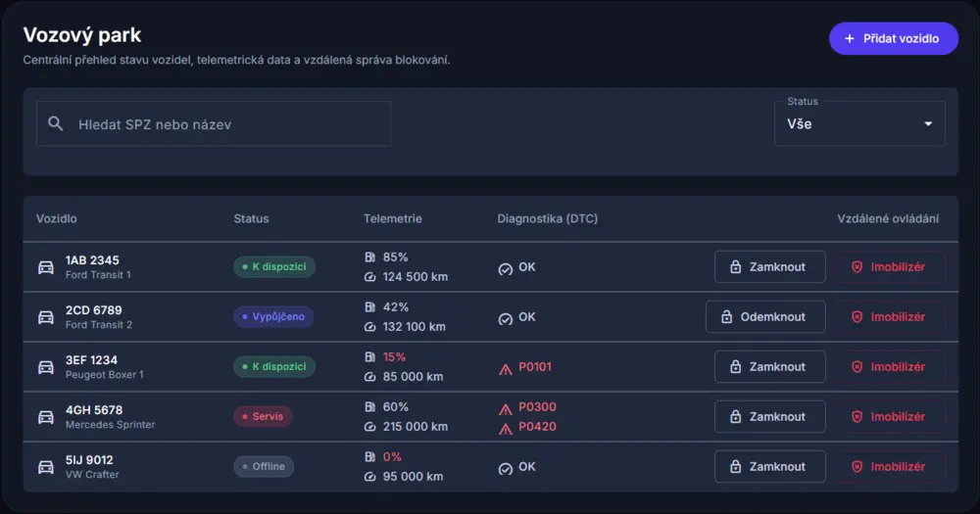Click odometer icon beside 215 000 km
980x514 pixels.
point(370,427)
